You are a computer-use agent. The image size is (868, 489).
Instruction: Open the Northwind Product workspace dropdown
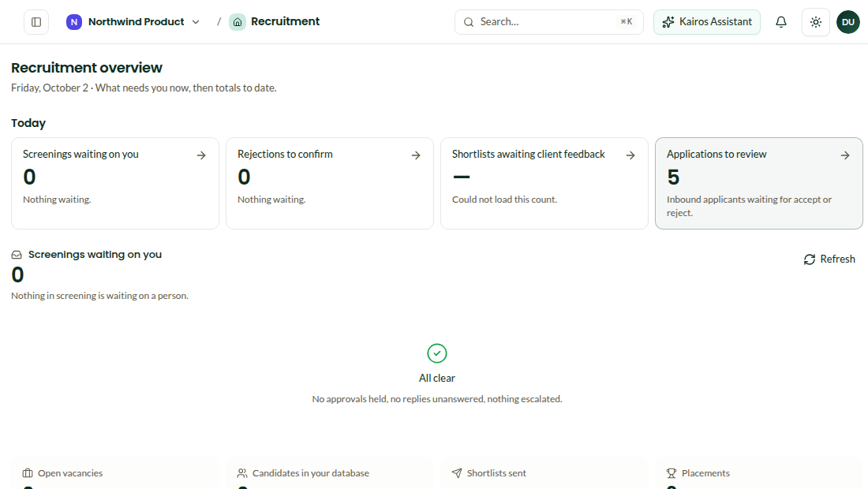click(133, 21)
